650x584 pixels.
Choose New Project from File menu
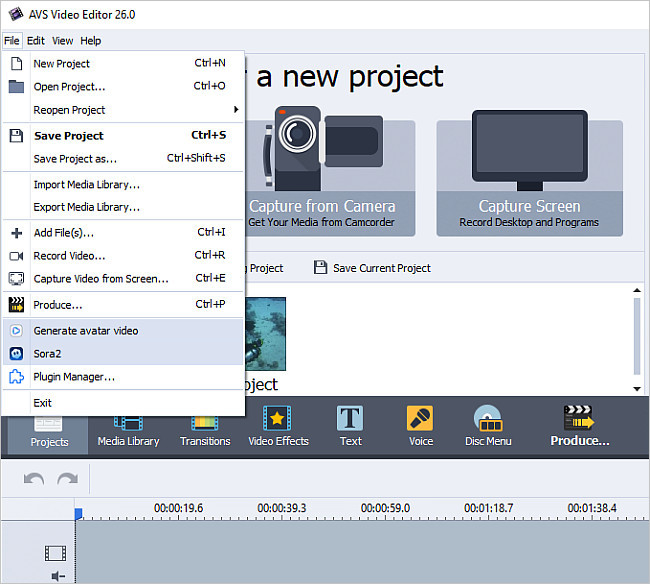tap(123, 63)
